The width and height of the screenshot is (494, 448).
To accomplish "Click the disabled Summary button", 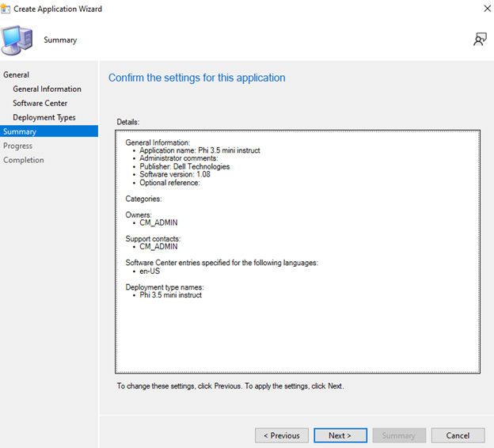I will (399, 435).
